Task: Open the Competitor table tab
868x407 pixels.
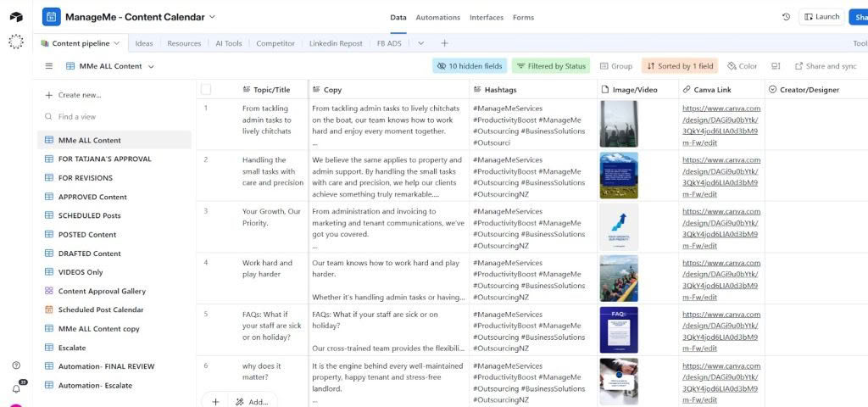Action: pos(275,43)
